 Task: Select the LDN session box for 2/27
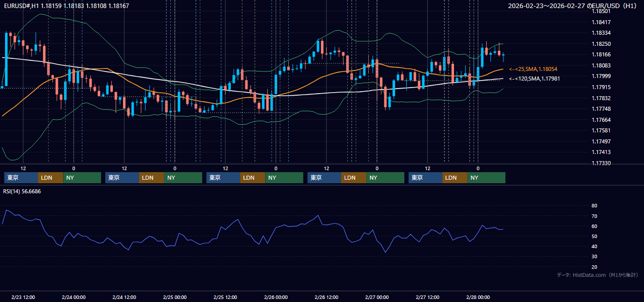pos(455,178)
